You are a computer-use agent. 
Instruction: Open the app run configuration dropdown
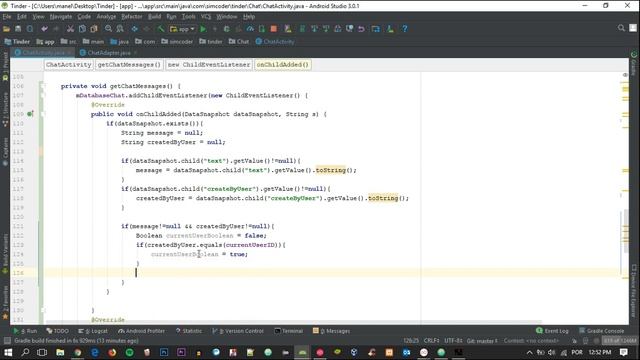pos(182,29)
